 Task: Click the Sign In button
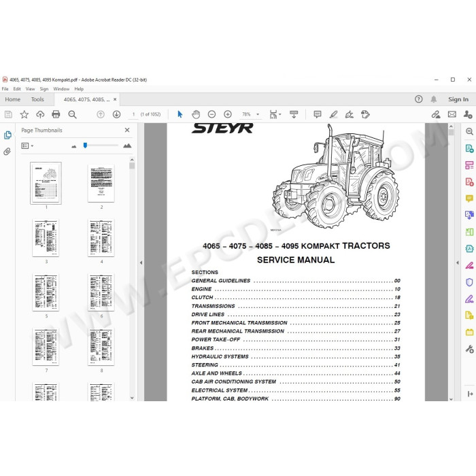[x=458, y=99]
